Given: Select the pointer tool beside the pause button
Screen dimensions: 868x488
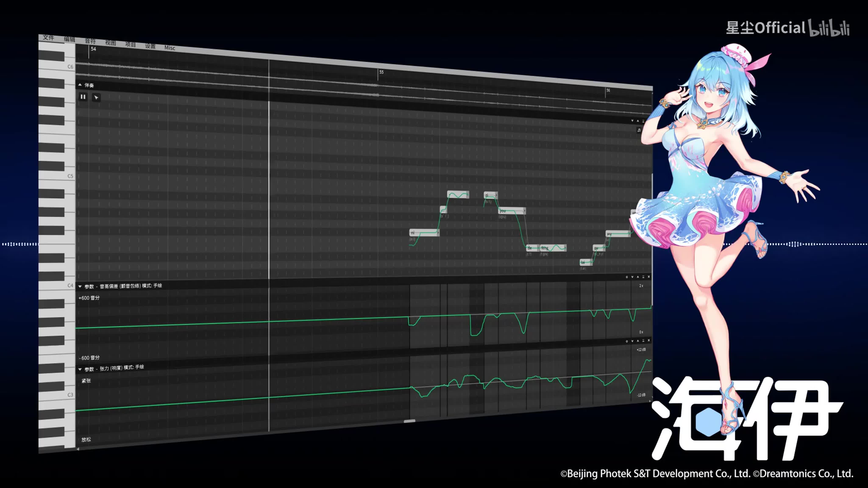Looking at the screenshot, I should tap(96, 98).
